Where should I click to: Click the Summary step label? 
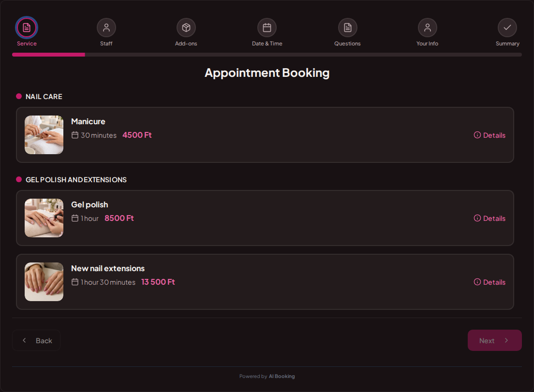tap(507, 44)
